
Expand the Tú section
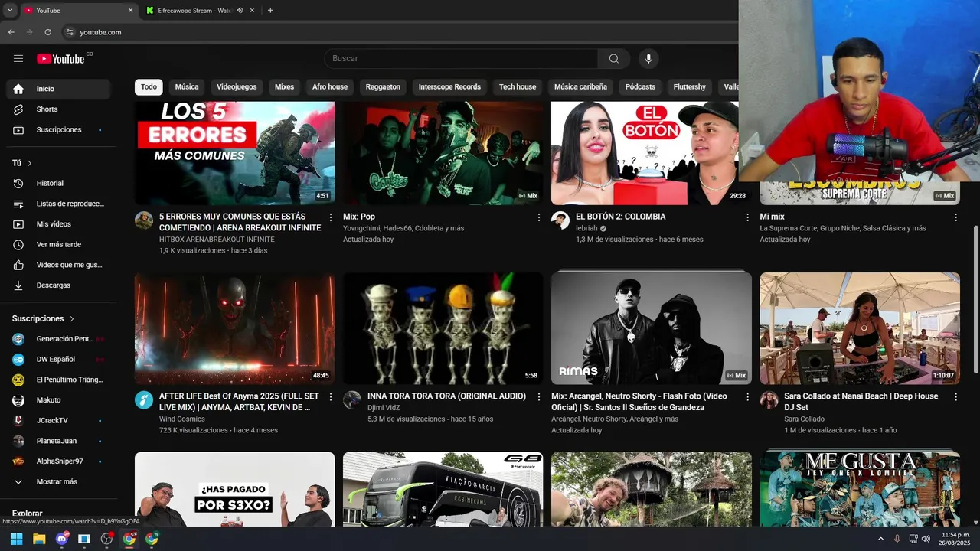(x=22, y=163)
